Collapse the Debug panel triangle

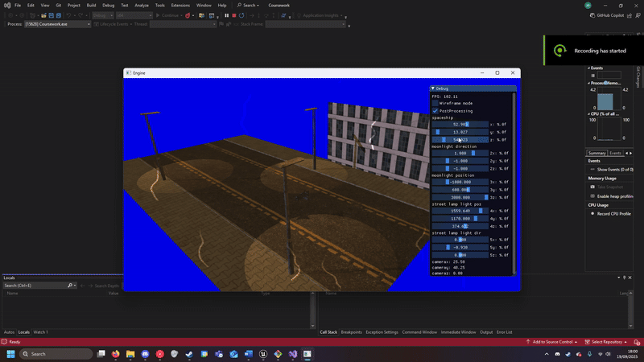[x=433, y=88]
